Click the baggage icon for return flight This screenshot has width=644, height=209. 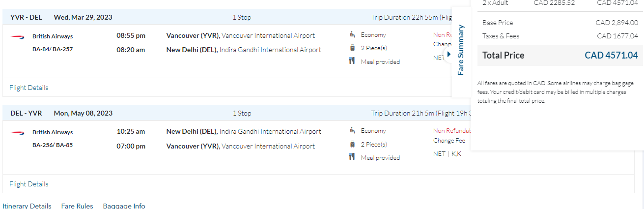[x=352, y=144]
